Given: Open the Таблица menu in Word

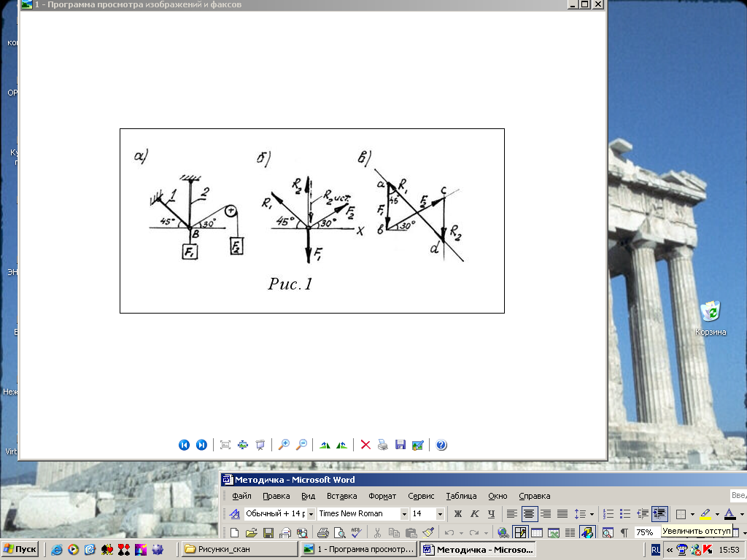Looking at the screenshot, I should tap(461, 496).
